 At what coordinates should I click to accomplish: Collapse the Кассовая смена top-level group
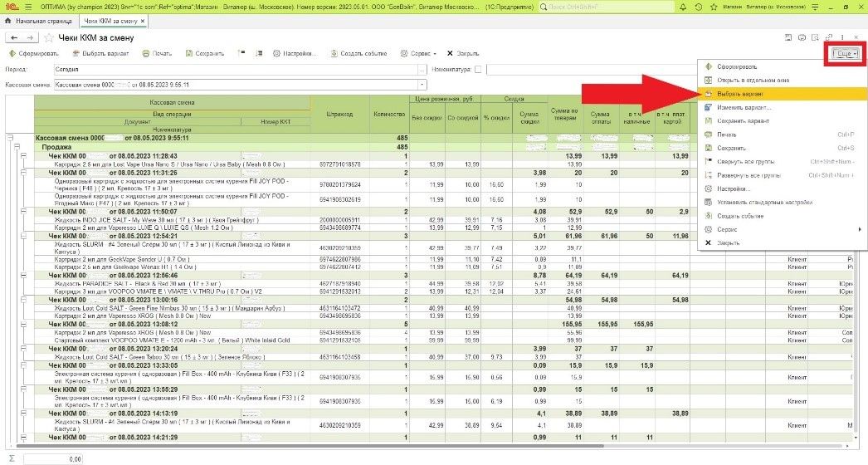click(9, 138)
